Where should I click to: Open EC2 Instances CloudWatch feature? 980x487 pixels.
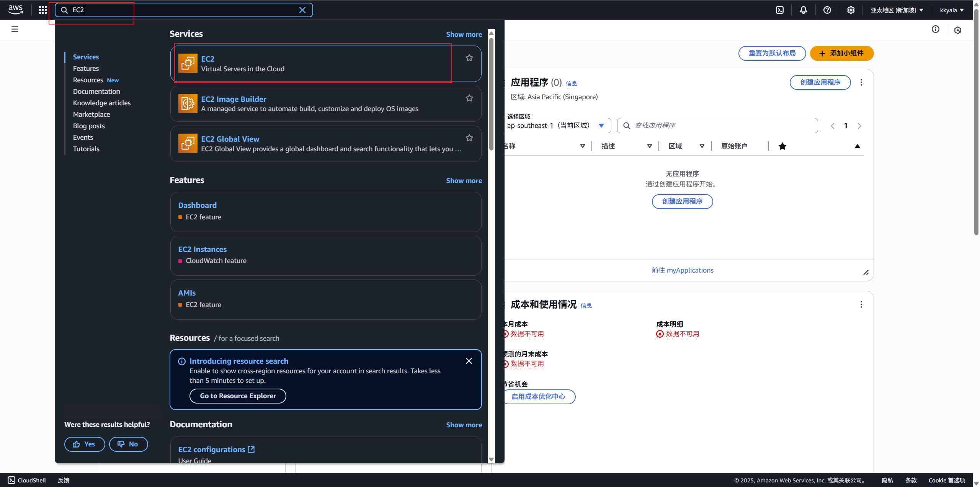(x=326, y=256)
